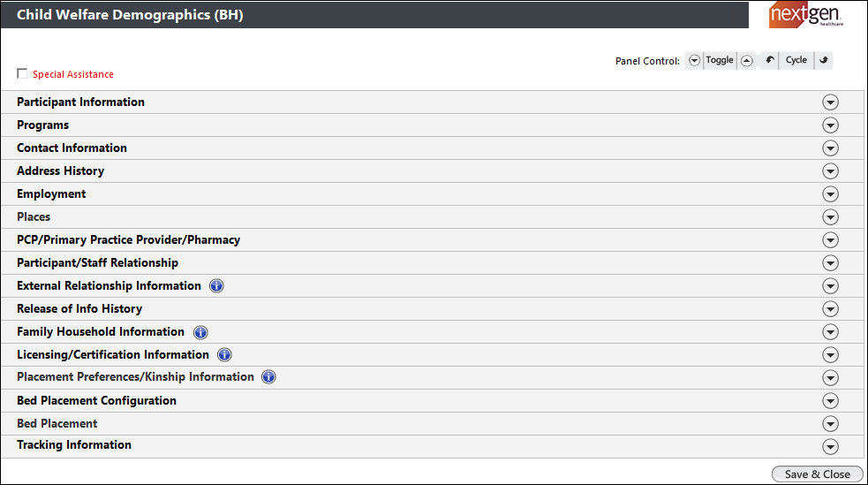Image resolution: width=868 pixels, height=485 pixels.
Task: Show info for Licensing/Certification Information
Action: tap(224, 355)
